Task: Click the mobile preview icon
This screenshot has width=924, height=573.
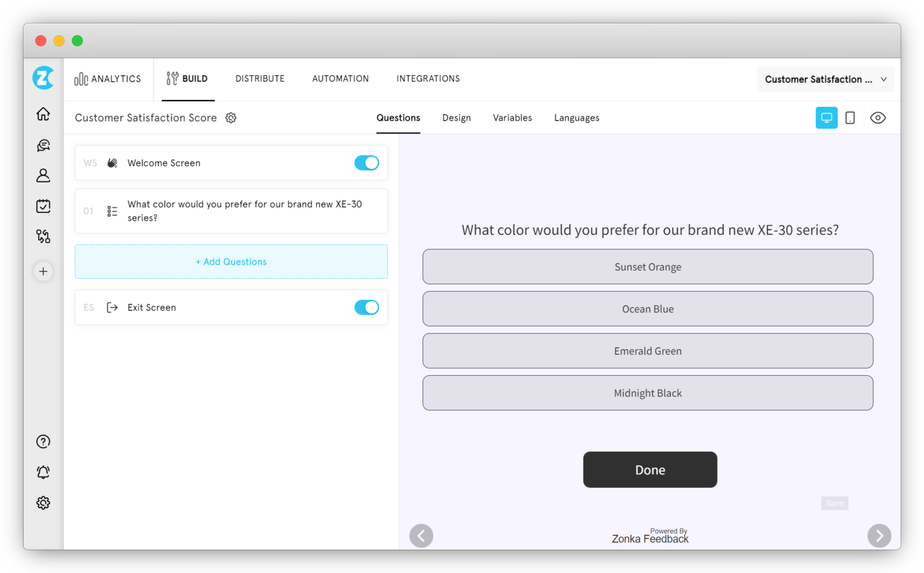Action: click(x=850, y=118)
